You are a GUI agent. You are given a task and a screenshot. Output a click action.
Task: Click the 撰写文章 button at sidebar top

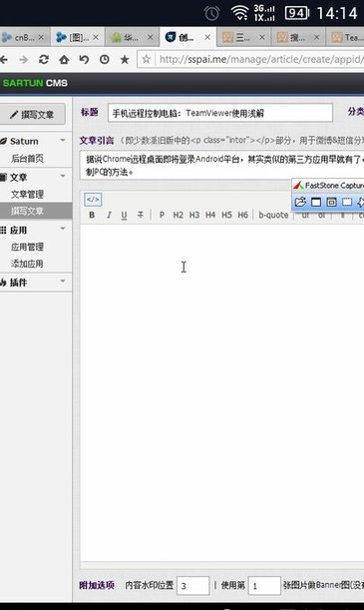(32, 115)
